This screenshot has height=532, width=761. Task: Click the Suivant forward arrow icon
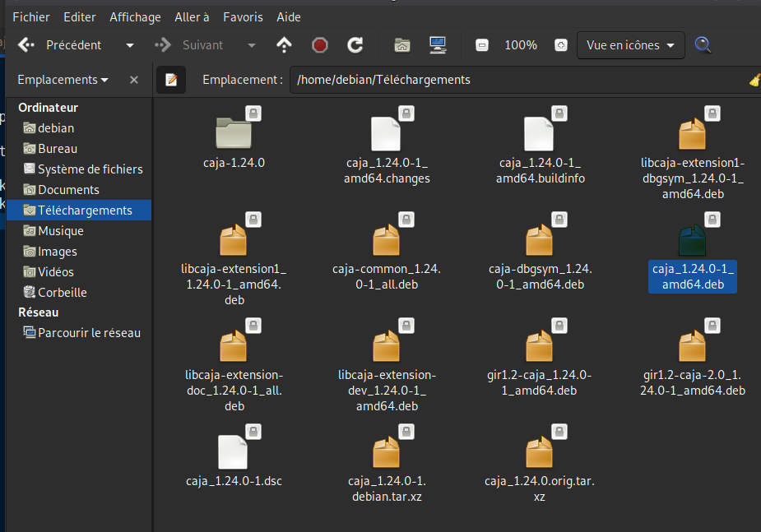[x=163, y=45]
